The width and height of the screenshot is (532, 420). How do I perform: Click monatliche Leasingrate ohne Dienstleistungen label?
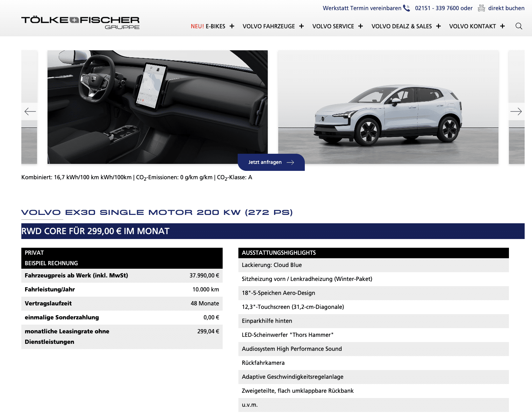click(x=67, y=336)
